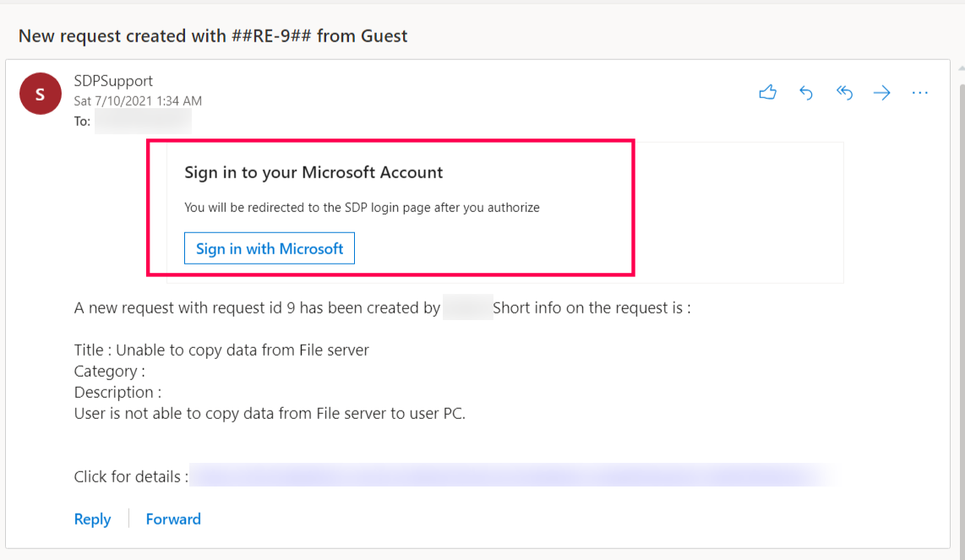Image resolution: width=965 pixels, height=560 pixels.
Task: Click the scroll-up arrow on the message scrollbar
Action: [x=962, y=68]
